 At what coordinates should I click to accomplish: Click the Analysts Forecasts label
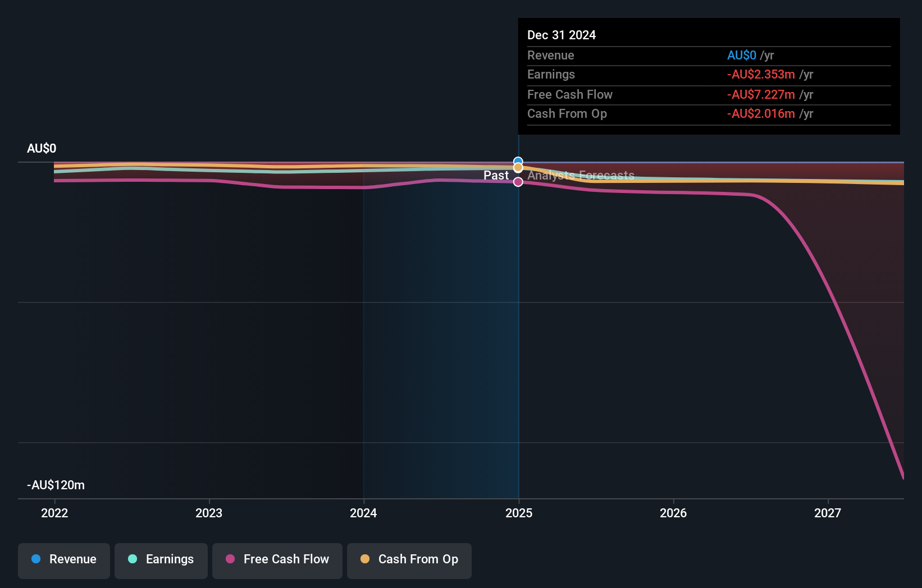[581, 175]
